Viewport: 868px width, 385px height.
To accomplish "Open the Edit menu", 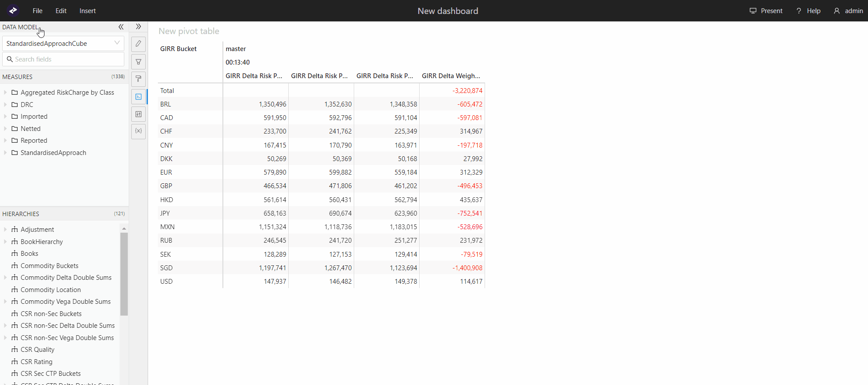I will [x=61, y=11].
